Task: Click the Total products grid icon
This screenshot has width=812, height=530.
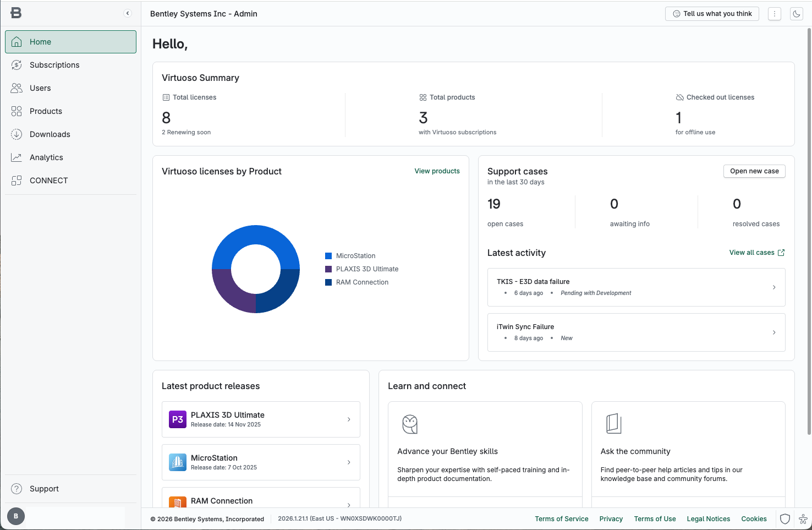Action: click(x=423, y=97)
